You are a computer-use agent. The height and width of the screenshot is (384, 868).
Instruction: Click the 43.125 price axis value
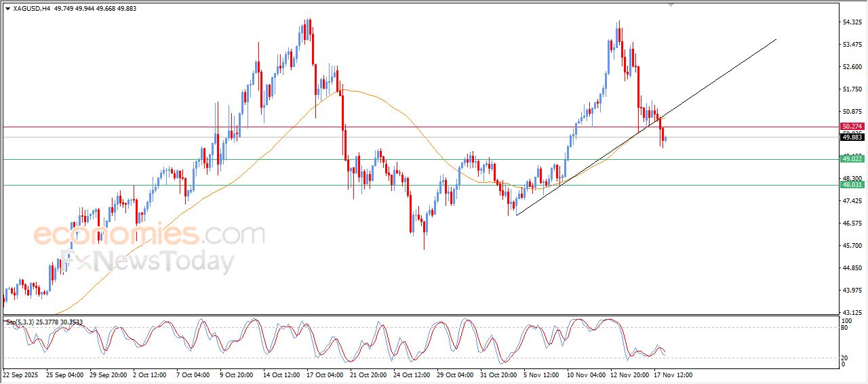(852, 312)
